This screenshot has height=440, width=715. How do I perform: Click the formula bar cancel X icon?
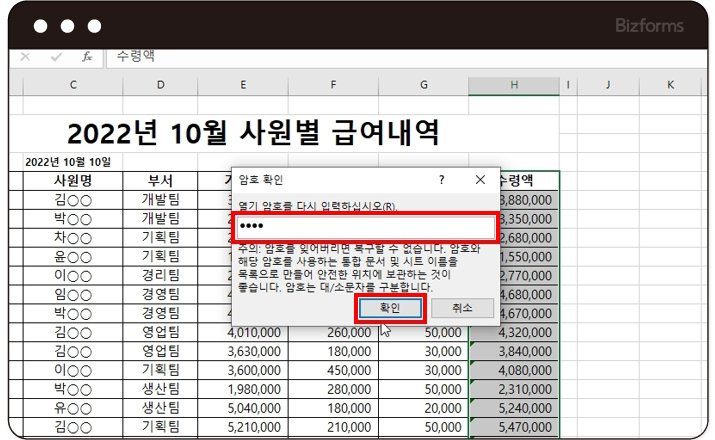[x=25, y=57]
